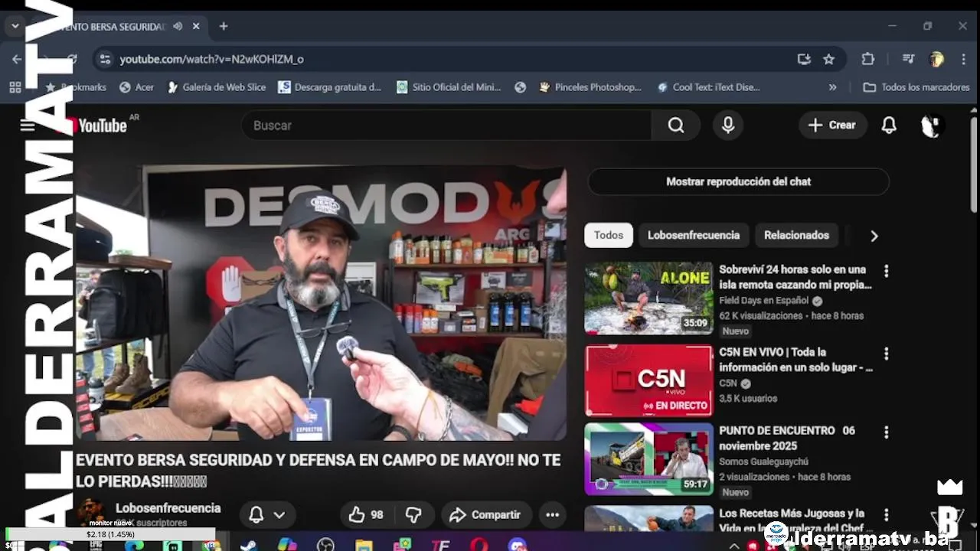Open the YouTube account avatar menu
Viewport: 980px width, 551px height.
[931, 126]
